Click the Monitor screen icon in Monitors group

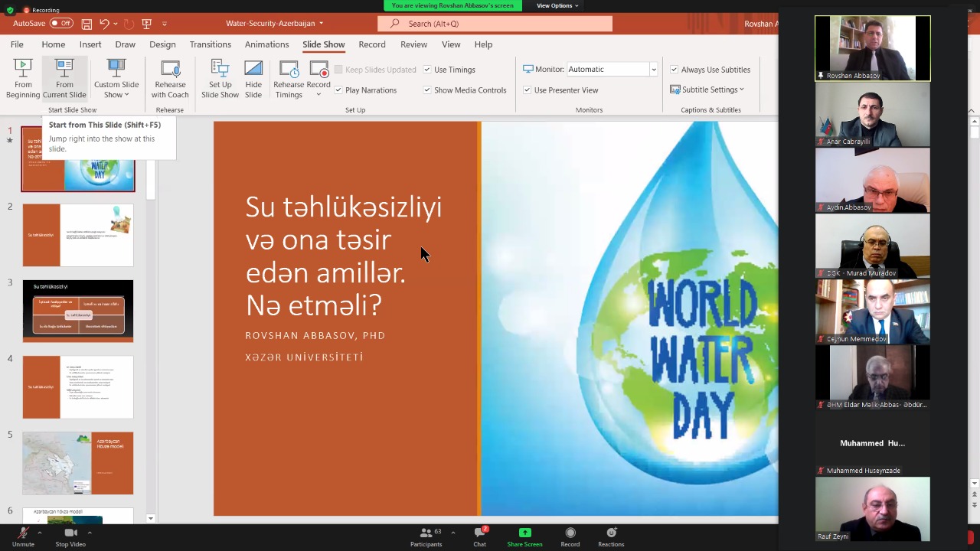pos(528,69)
